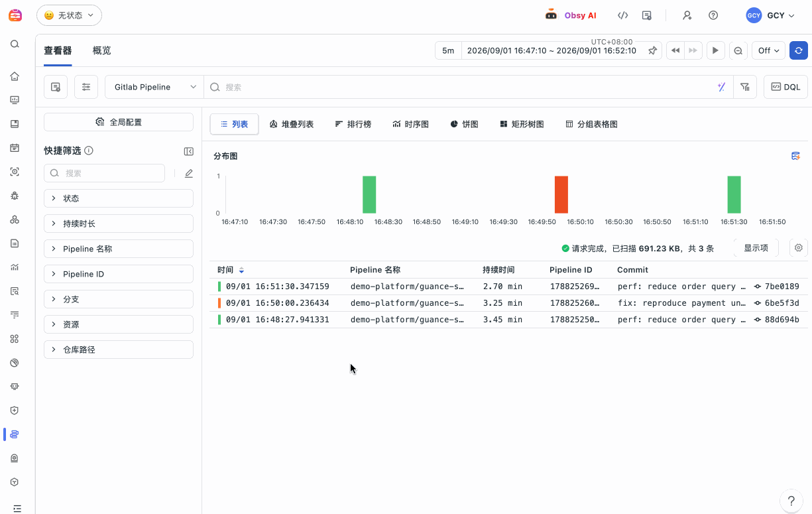Screen dimensions: 812x514
Task: Select the 饼图 view tab
Action: (464, 124)
